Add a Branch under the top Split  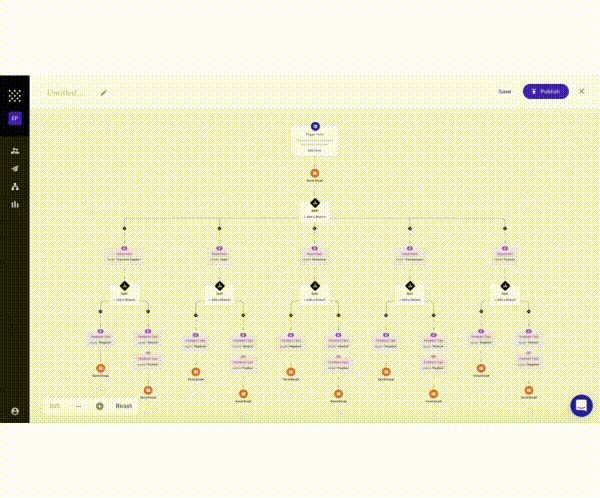click(x=315, y=217)
